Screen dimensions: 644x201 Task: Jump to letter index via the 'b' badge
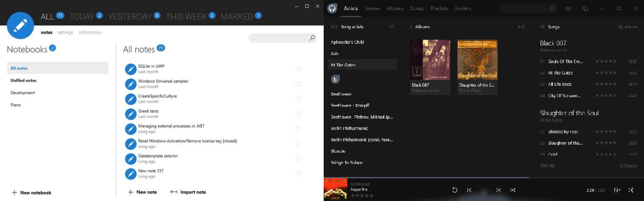click(335, 79)
